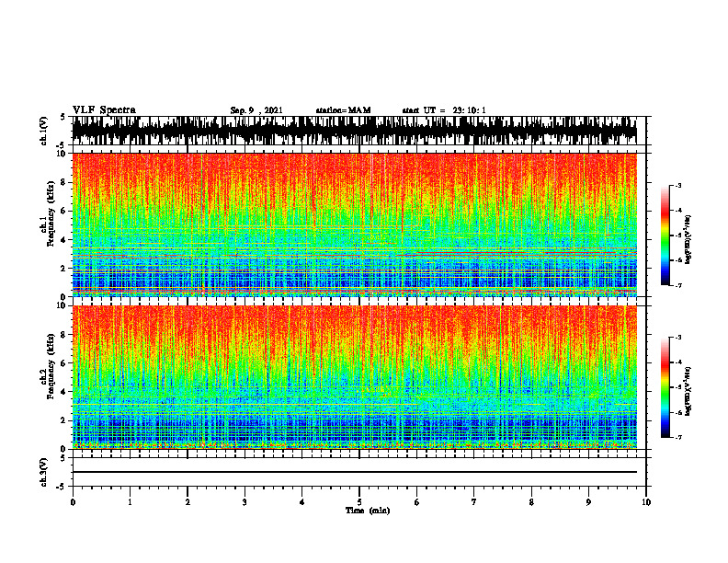The image size is (728, 563).
Task: Click the time-axis tick label "3"
Action: [x=245, y=502]
